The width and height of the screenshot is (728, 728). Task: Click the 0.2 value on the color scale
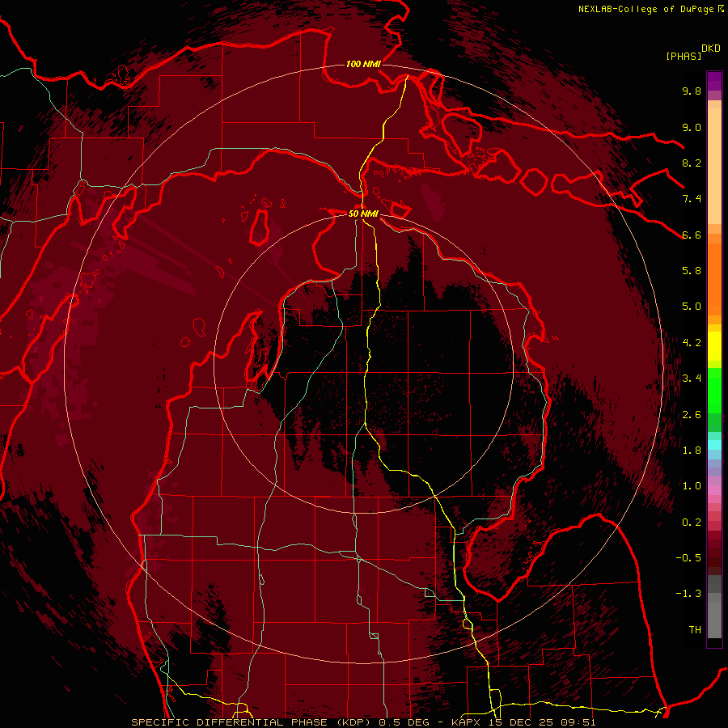tap(692, 523)
